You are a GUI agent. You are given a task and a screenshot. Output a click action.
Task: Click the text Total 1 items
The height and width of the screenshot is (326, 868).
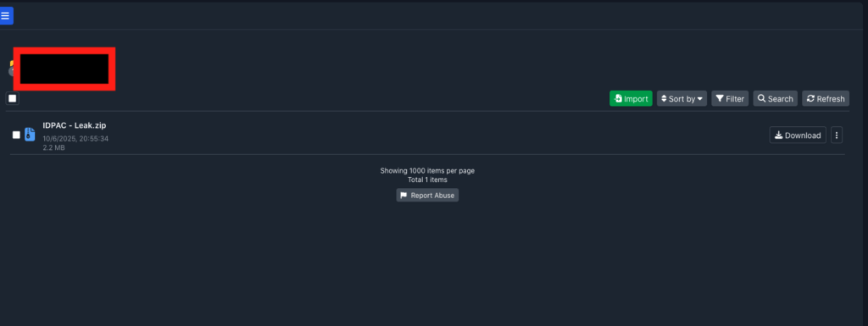[427, 180]
